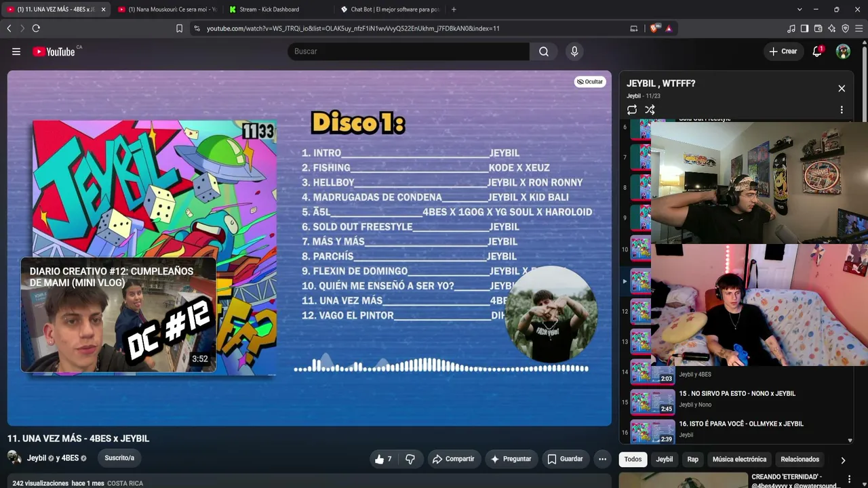Select the Música electrónica filter chip
This screenshot has height=488, width=868.
click(x=739, y=460)
